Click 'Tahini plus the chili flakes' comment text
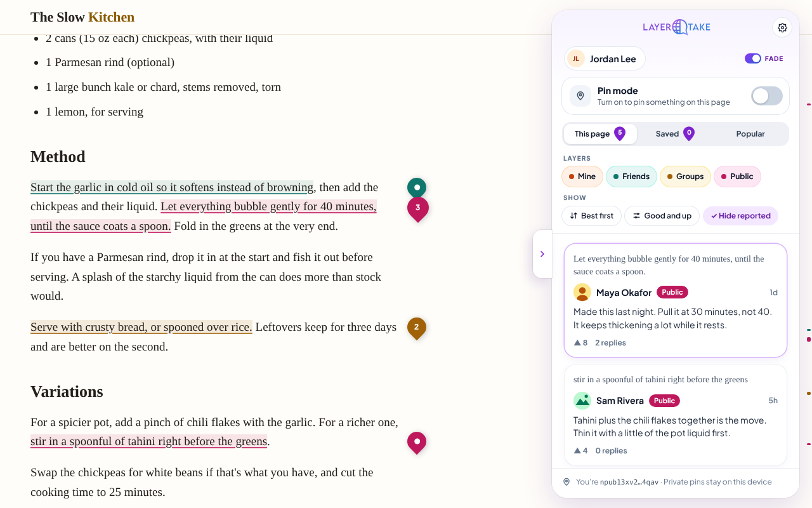The height and width of the screenshot is (508, 812). coord(670,426)
